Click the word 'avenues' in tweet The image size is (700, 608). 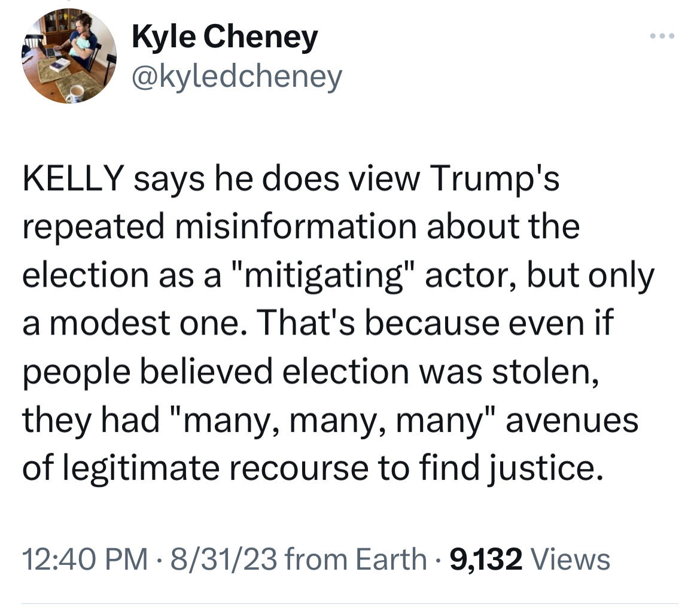click(x=572, y=421)
